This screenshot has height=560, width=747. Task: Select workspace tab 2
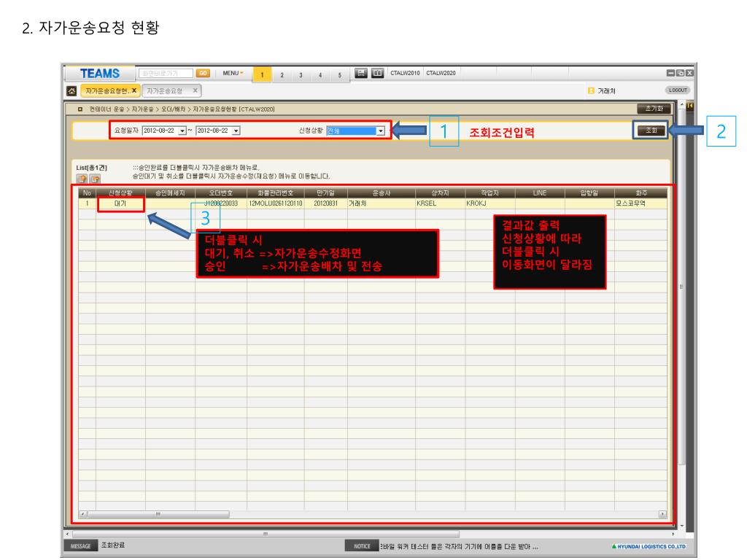point(282,75)
